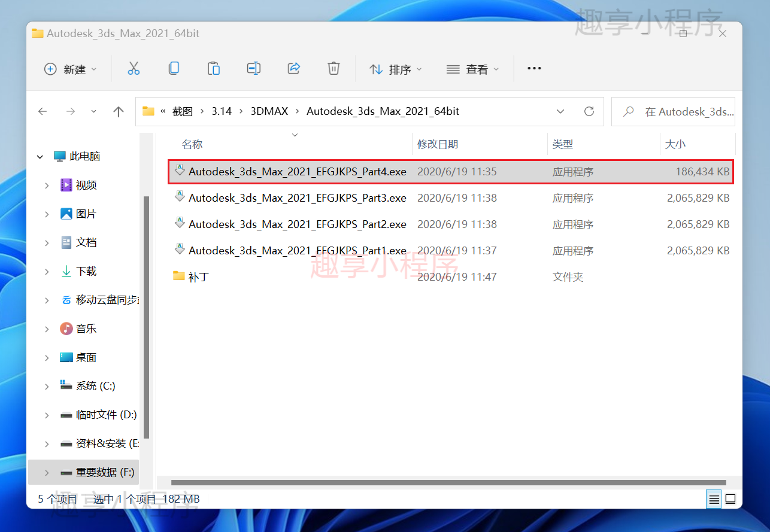
Task: Select the 补丁 folder name
Action: pos(198,277)
